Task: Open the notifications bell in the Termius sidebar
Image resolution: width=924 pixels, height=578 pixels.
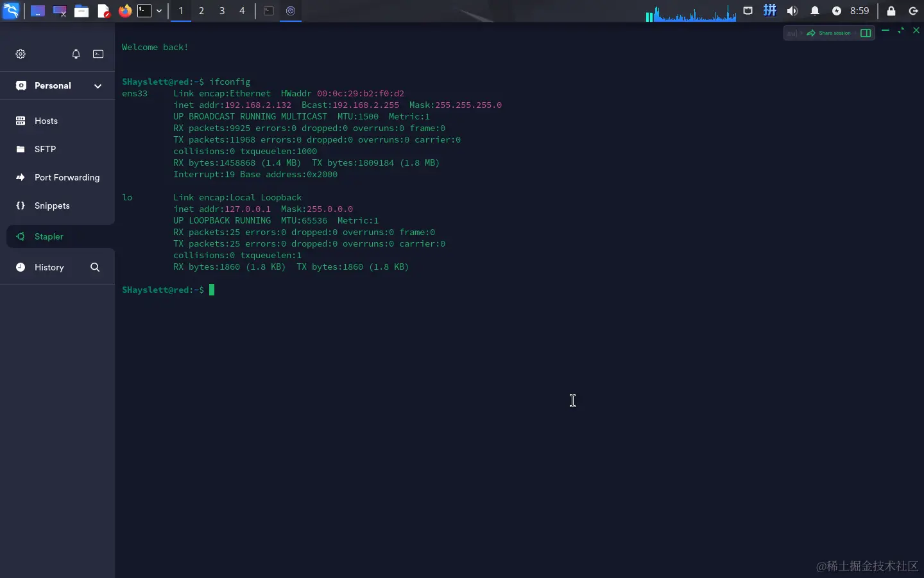Action: (x=76, y=54)
